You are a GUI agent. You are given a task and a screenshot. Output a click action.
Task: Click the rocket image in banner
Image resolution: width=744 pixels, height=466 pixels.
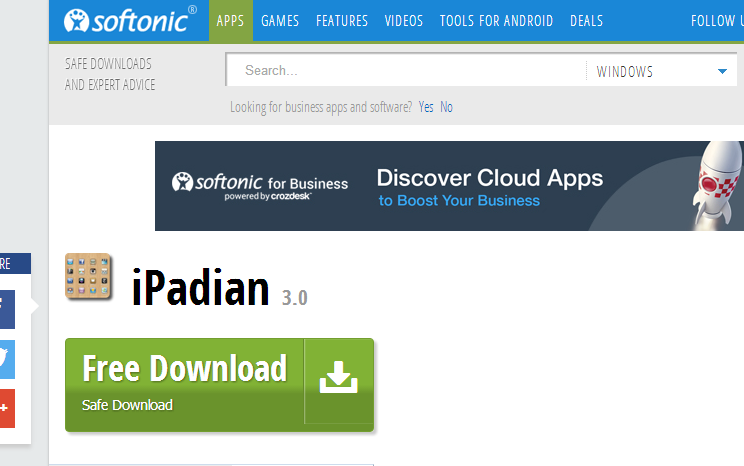[717, 185]
